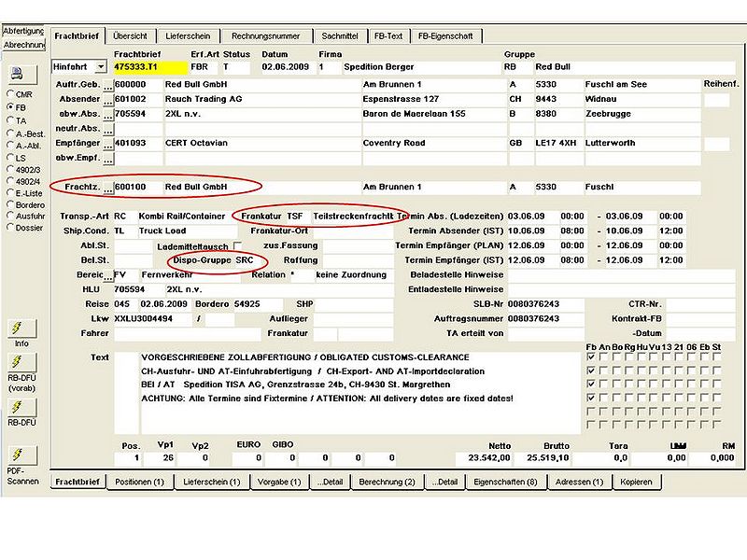This screenshot has height=560, width=747.
Task: Click text line 'ACHTUNG: Alle Termine sind Fixtermine'
Action: tap(225, 399)
